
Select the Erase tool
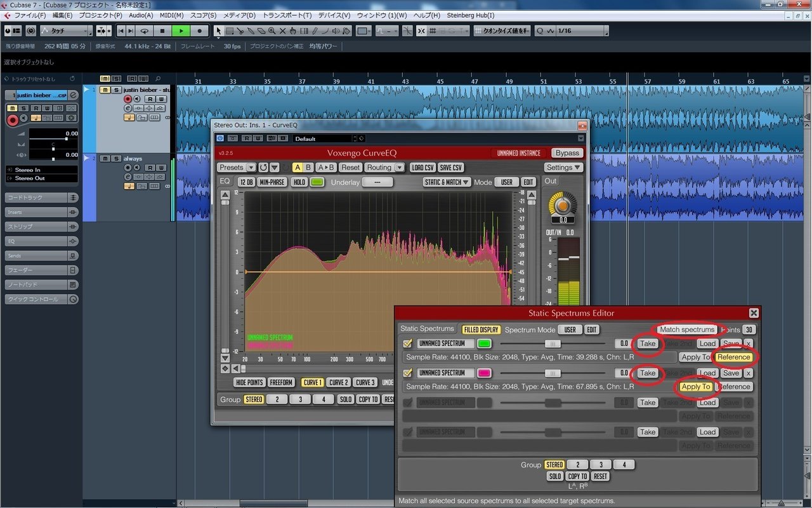coord(261,30)
